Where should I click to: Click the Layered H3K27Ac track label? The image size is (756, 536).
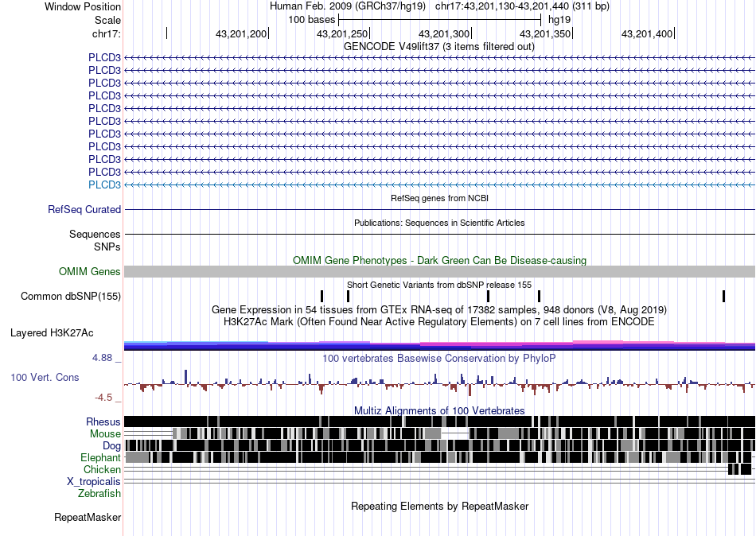pyautogui.click(x=52, y=333)
